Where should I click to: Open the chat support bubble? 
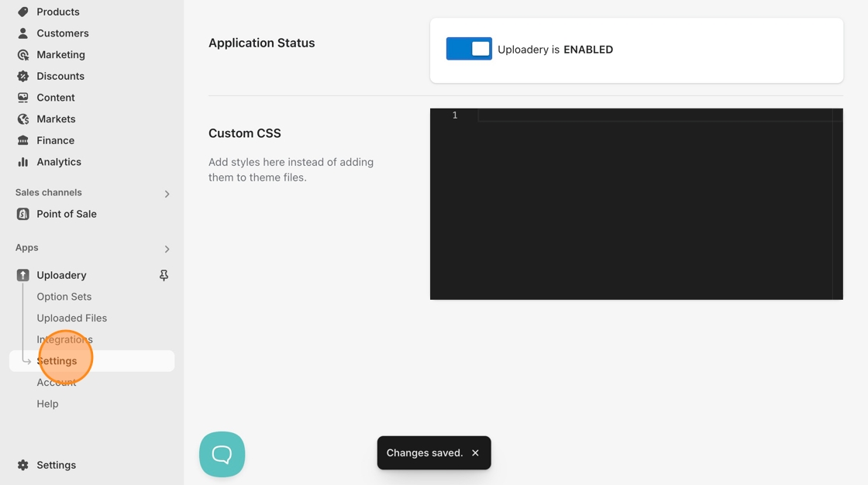click(x=222, y=454)
